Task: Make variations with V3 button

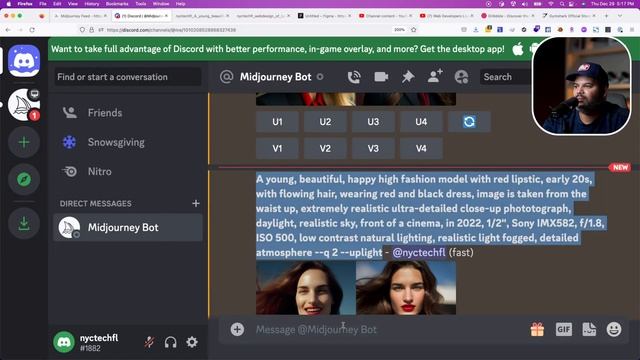Action: point(373,148)
